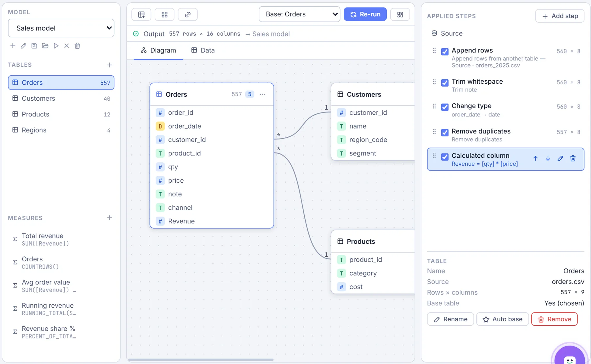Save the model with disk icon
The width and height of the screenshot is (591, 364).
[34, 46]
